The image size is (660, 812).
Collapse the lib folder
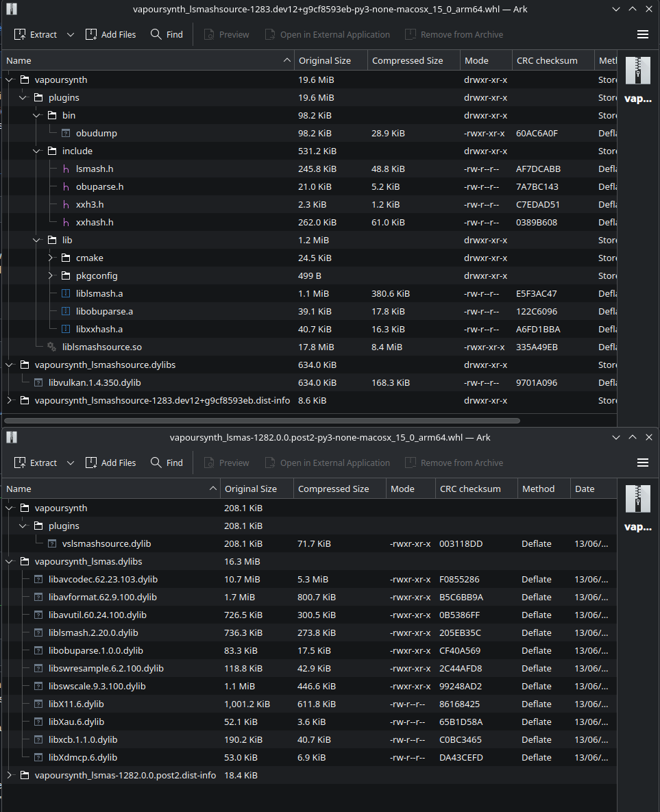tap(37, 241)
